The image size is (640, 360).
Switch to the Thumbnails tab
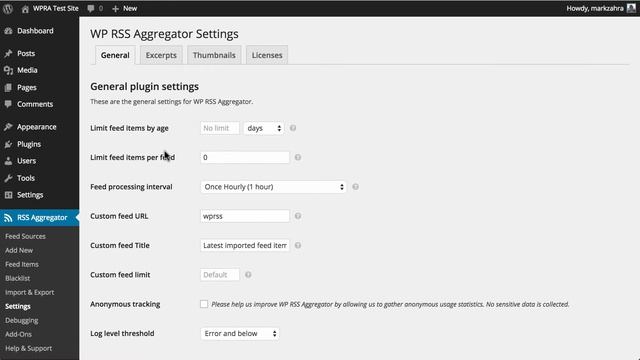[214, 55]
